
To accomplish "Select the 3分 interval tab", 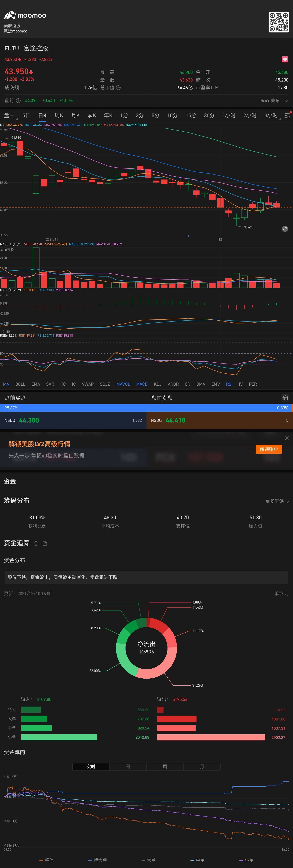I will [x=140, y=116].
